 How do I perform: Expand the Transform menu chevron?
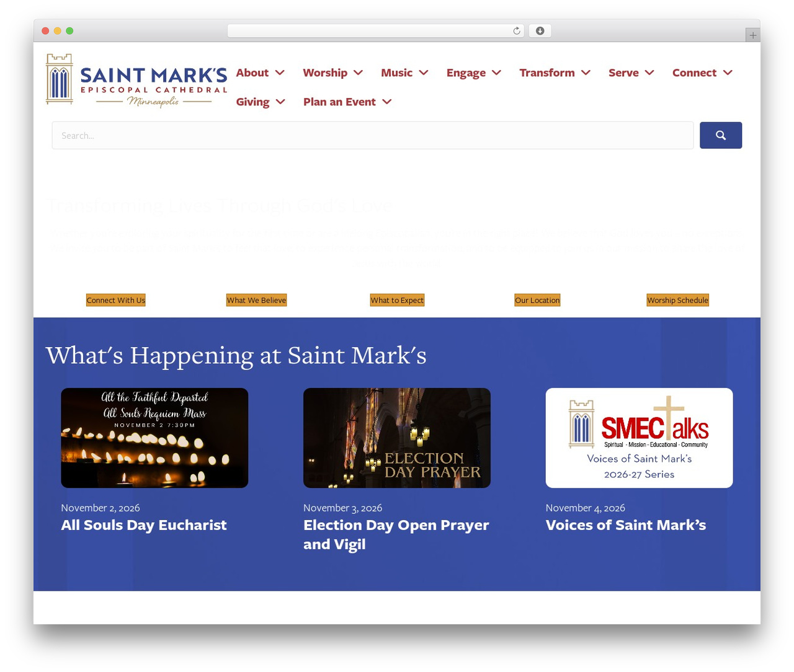point(586,73)
